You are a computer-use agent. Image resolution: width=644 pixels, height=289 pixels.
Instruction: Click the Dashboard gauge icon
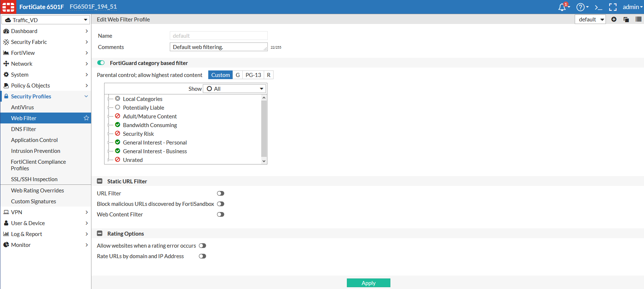tap(6, 31)
